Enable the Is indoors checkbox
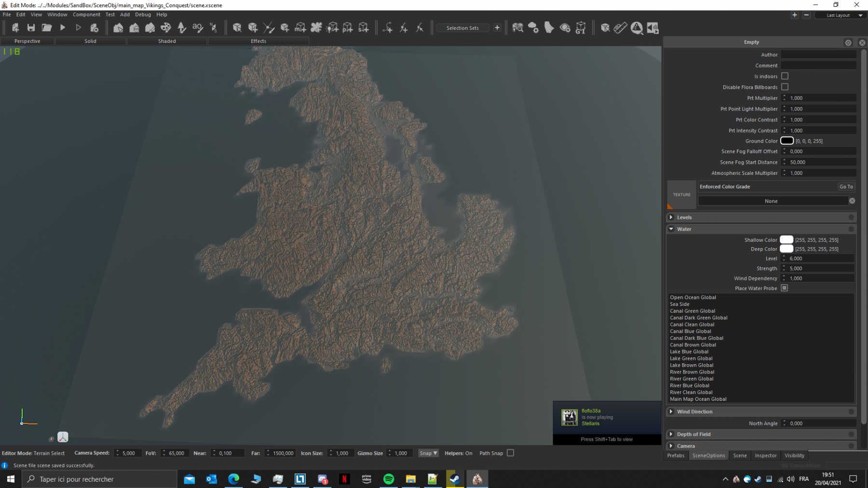The height and width of the screenshot is (488, 868). [785, 76]
